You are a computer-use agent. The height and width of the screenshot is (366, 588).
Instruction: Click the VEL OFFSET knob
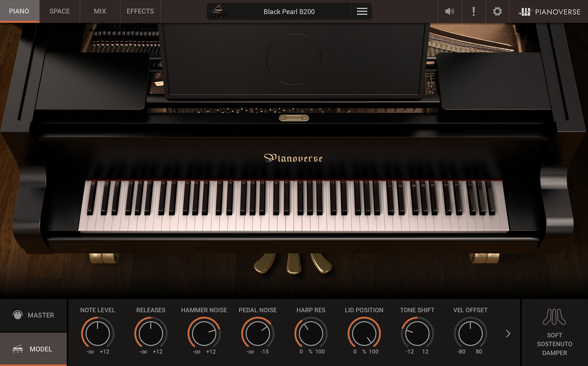(470, 334)
